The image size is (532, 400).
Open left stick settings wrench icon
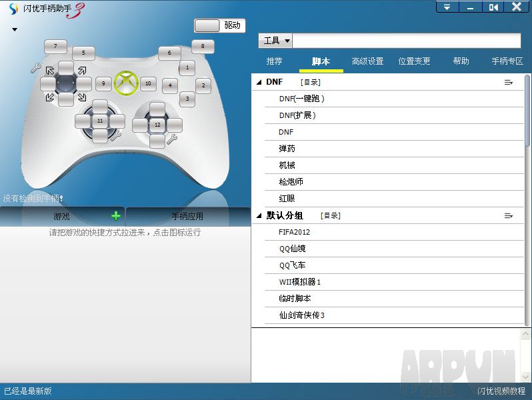click(x=115, y=136)
